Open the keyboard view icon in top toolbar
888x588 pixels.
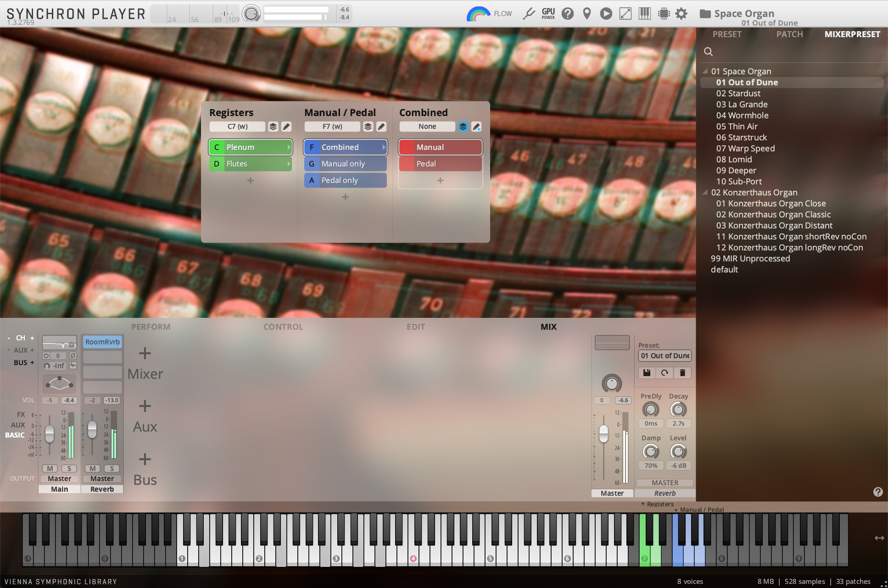[x=644, y=14]
